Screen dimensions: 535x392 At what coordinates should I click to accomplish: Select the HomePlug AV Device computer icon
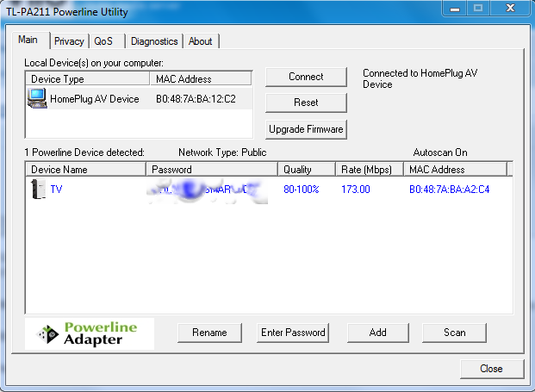click(37, 98)
